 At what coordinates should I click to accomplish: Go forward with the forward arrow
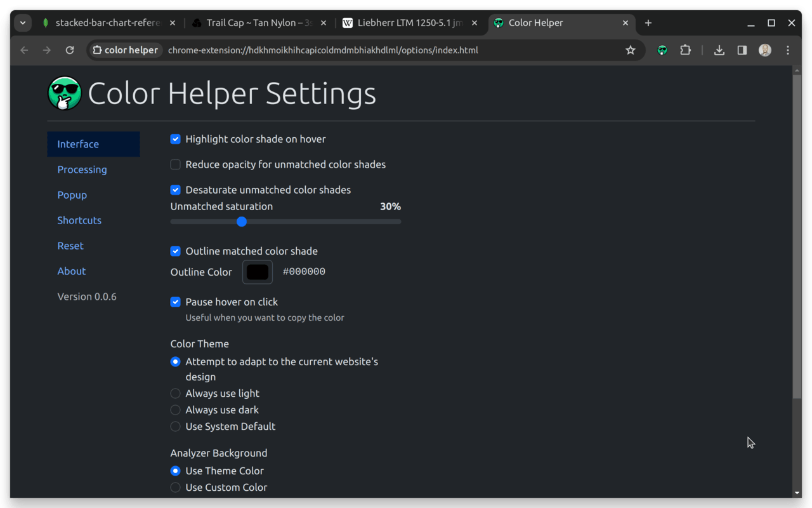click(x=47, y=50)
